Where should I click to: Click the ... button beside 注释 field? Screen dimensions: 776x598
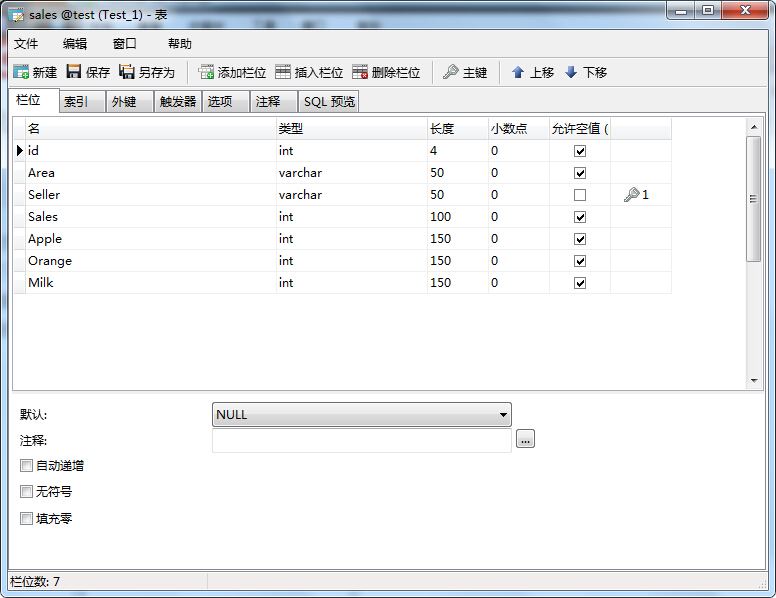pyautogui.click(x=525, y=439)
